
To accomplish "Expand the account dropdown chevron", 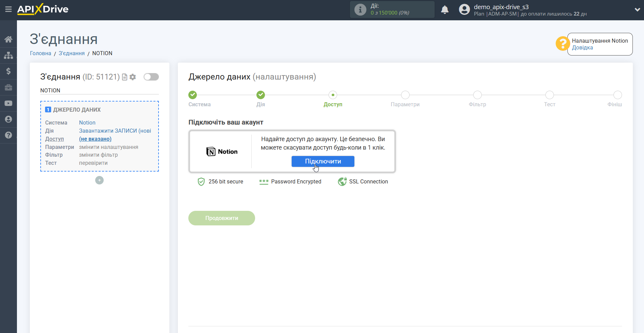I will tap(637, 9).
